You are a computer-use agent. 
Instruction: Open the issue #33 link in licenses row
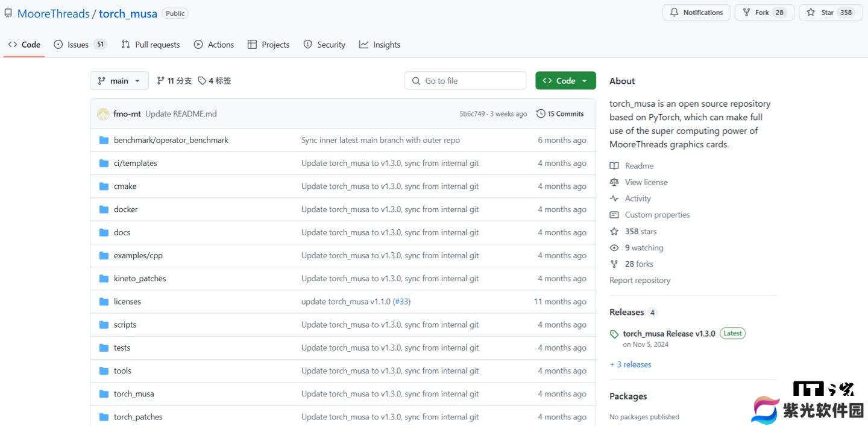coord(401,302)
